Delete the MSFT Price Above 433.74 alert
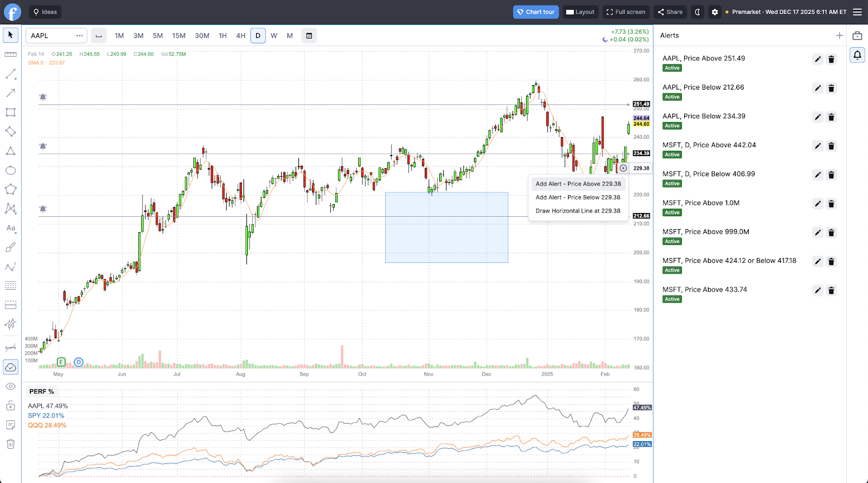This screenshot has width=868, height=483. coord(831,291)
